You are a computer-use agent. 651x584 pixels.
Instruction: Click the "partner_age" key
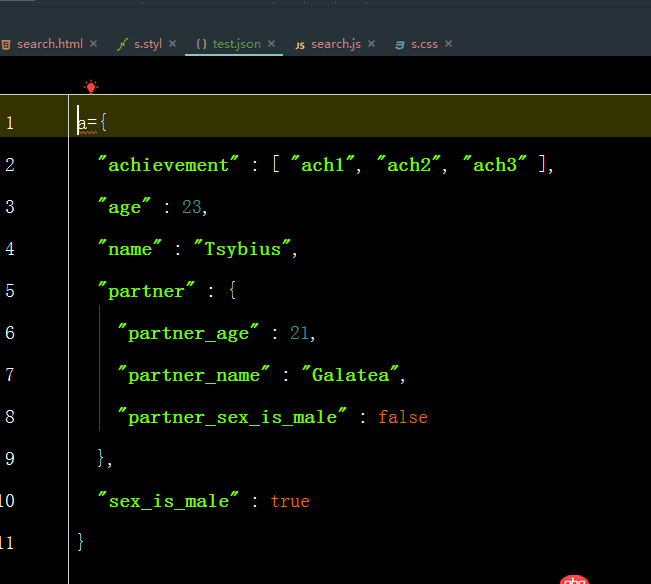pos(188,333)
